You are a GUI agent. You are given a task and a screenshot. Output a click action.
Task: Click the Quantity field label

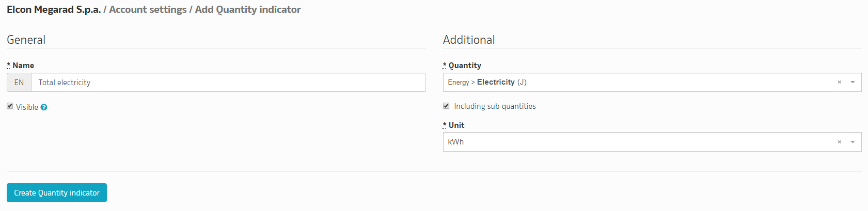coord(465,66)
